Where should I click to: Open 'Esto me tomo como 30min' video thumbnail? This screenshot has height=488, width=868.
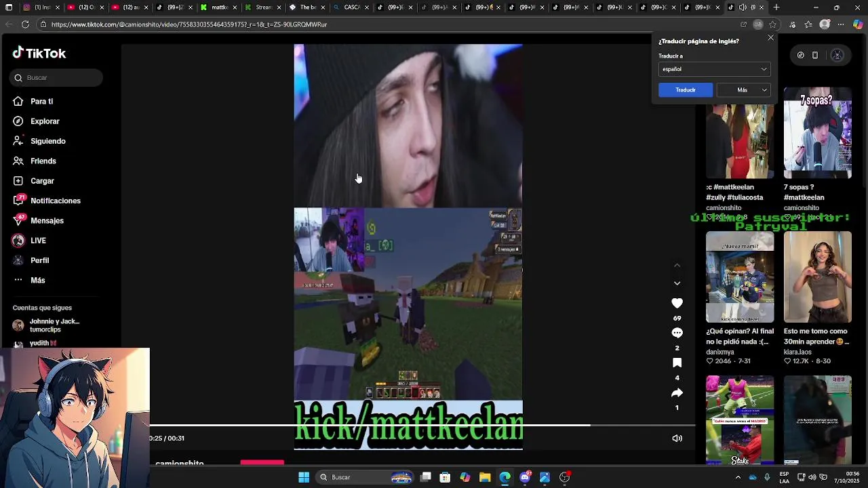(x=818, y=277)
